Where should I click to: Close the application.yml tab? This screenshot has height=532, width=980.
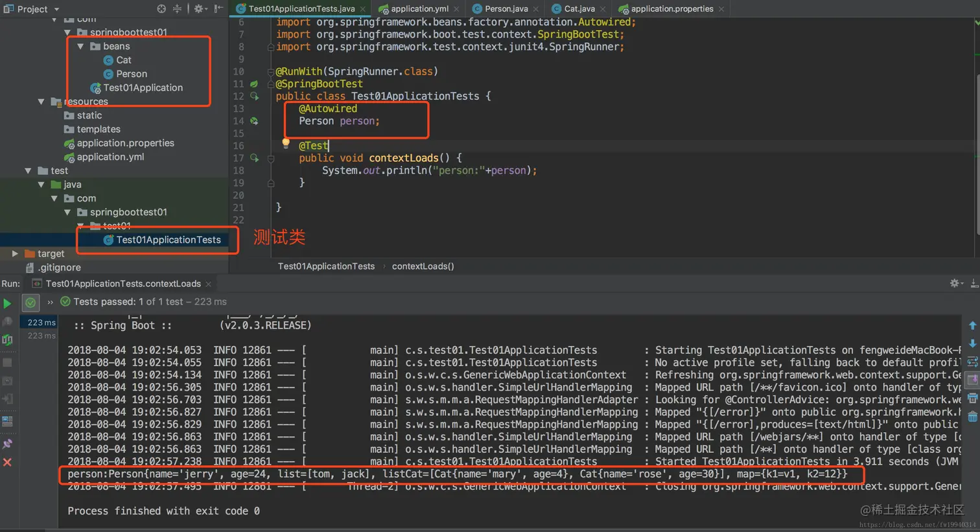(x=456, y=9)
